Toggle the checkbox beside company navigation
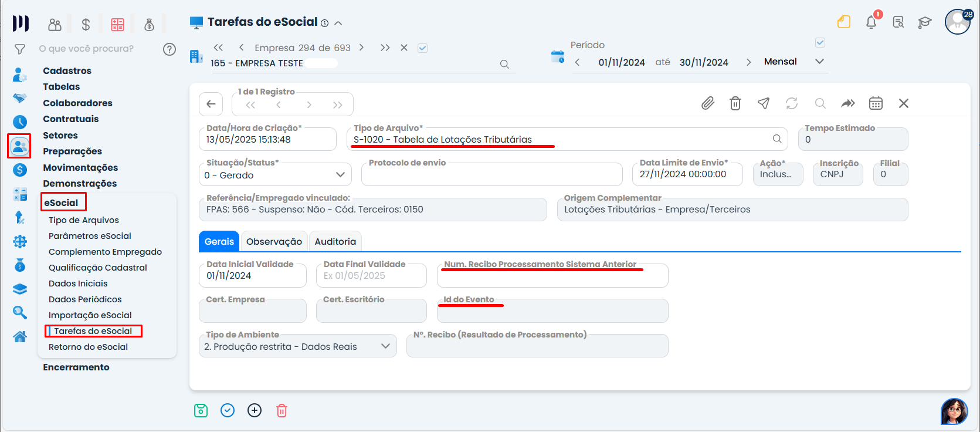Image resolution: width=980 pixels, height=432 pixels. tap(422, 48)
